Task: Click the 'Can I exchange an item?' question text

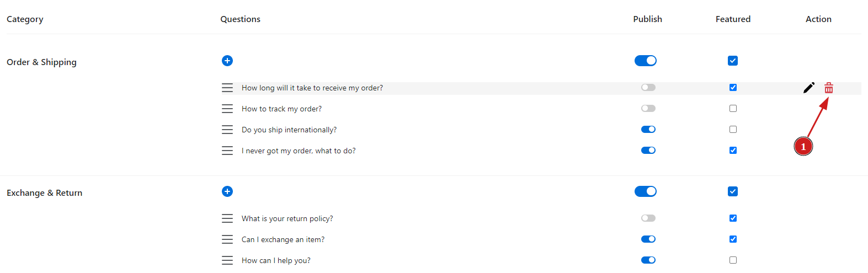Action: click(x=283, y=239)
